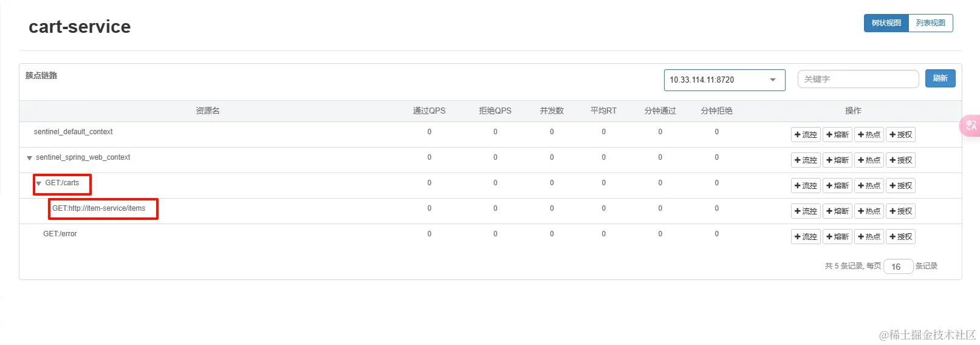Viewport: 980px width, 345px height.
Task: Select the GET:http://item-service/items resource name
Action: point(98,208)
